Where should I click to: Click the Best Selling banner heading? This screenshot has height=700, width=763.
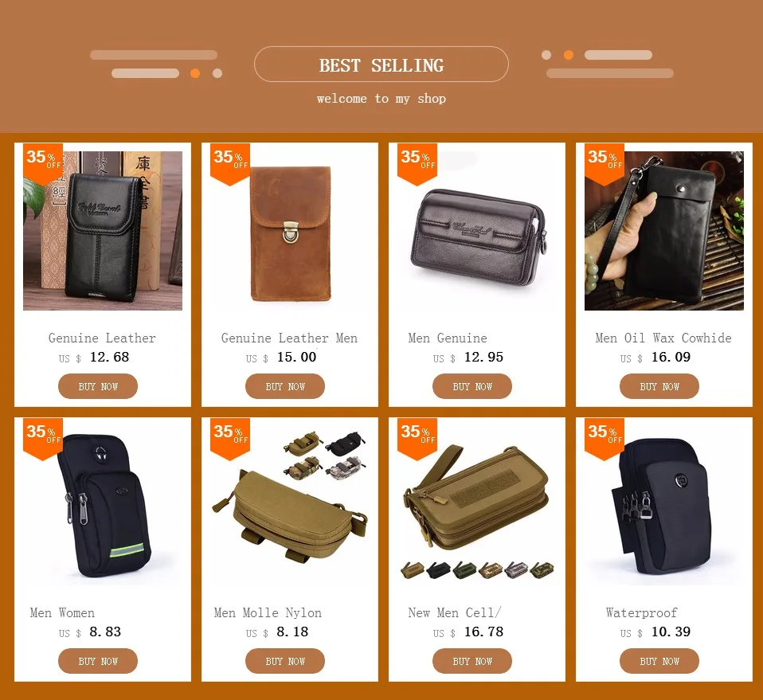point(381,65)
